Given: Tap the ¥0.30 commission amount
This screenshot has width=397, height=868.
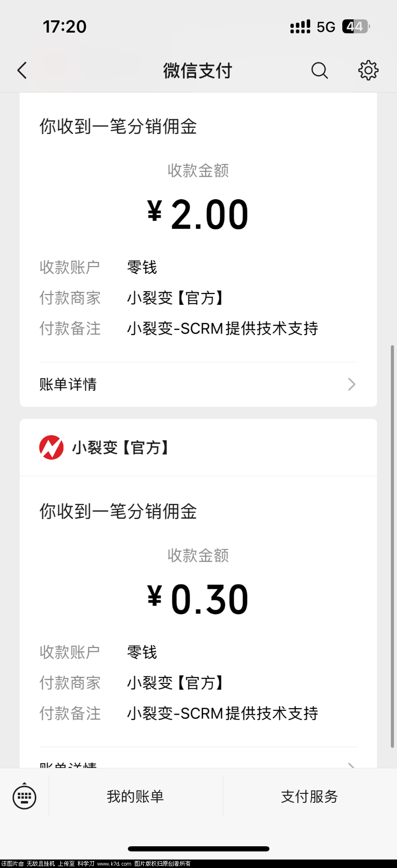Looking at the screenshot, I should (198, 599).
